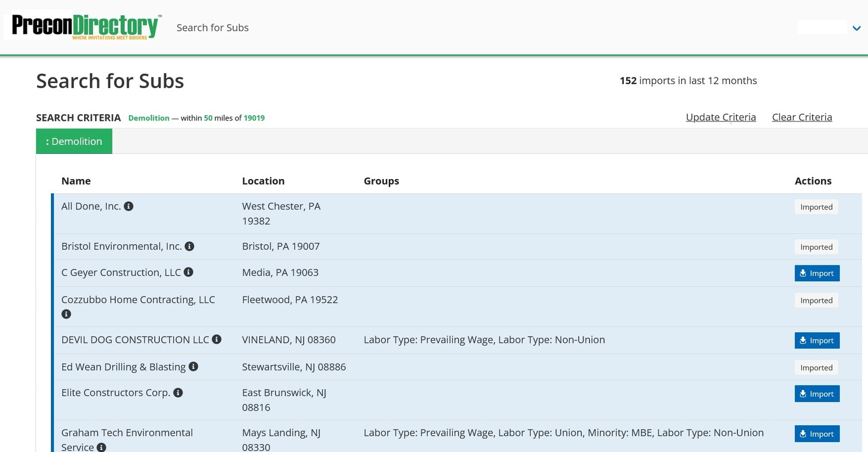Click the PreconDirectory logo

[86, 26]
